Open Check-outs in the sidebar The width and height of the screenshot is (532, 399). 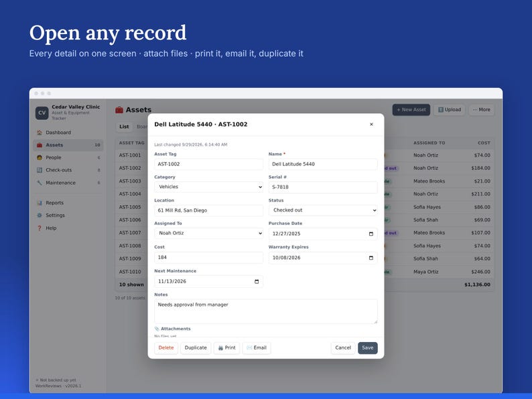68,170
